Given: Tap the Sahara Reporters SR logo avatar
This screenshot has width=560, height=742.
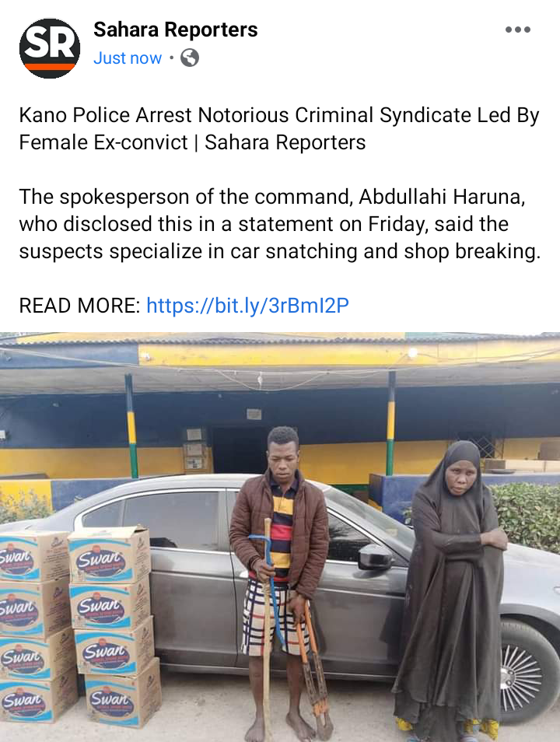Looking at the screenshot, I should pos(49,47).
